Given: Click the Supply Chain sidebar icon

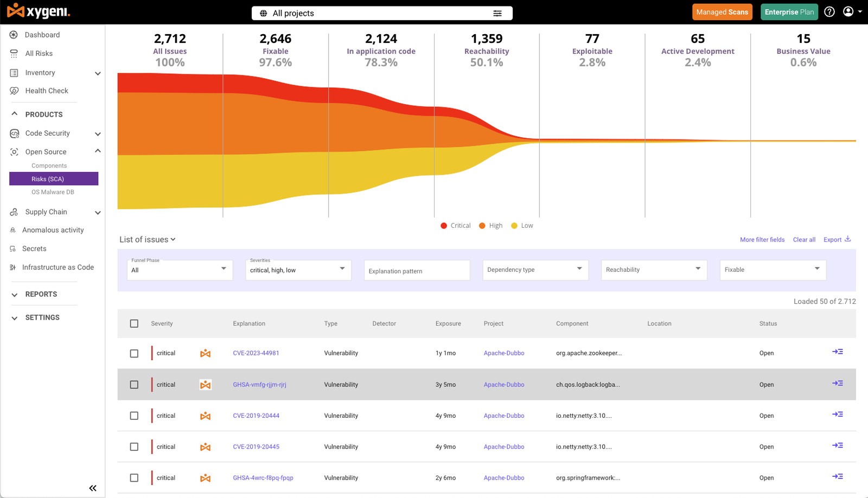Looking at the screenshot, I should [x=14, y=212].
